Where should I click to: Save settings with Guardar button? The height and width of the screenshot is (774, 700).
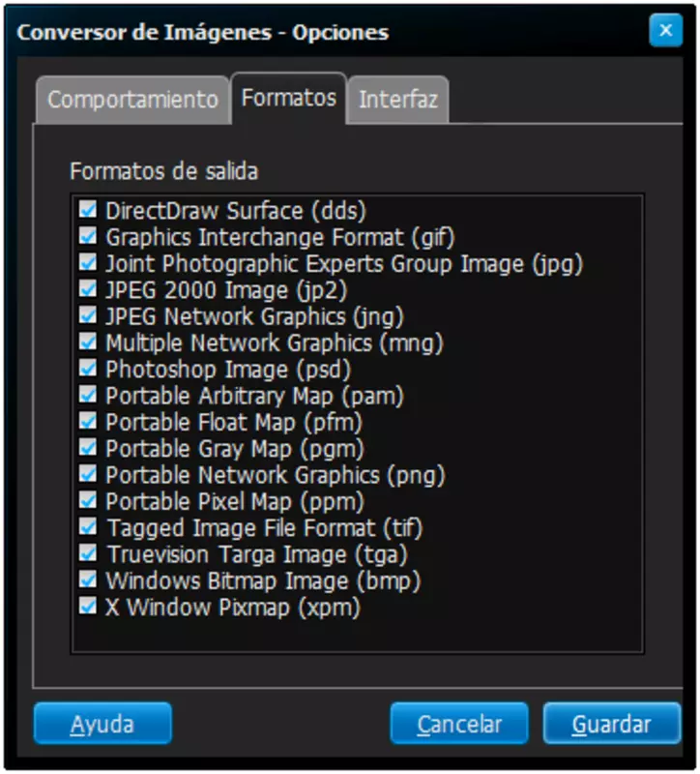pyautogui.click(x=612, y=724)
